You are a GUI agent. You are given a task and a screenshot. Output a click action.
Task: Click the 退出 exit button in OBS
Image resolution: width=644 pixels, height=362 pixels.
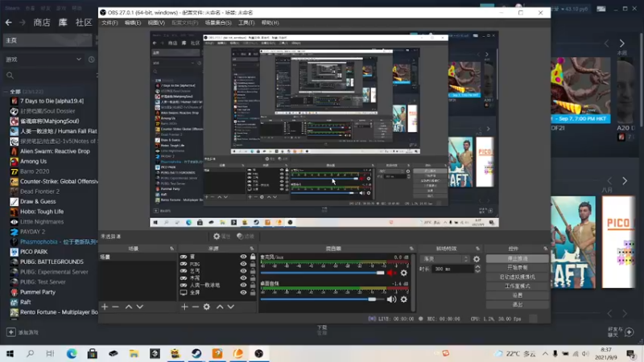click(x=517, y=305)
